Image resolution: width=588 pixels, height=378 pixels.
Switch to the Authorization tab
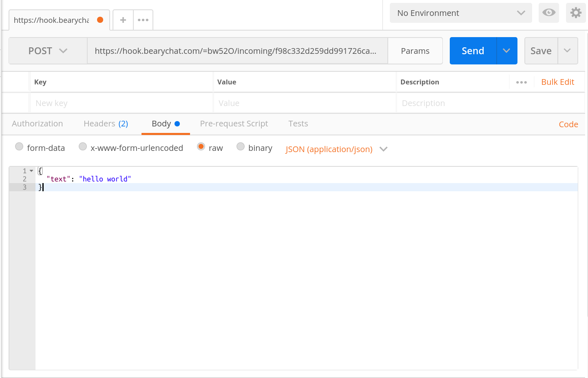(x=38, y=124)
